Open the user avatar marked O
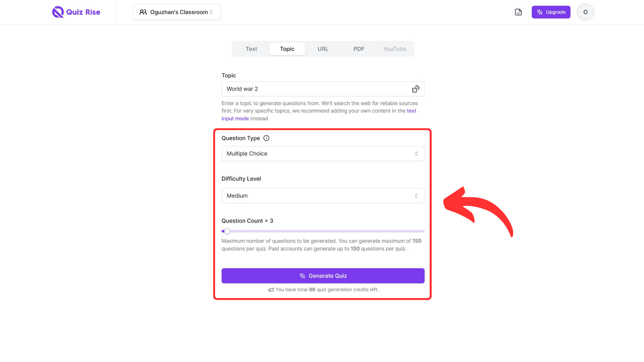 pos(585,12)
